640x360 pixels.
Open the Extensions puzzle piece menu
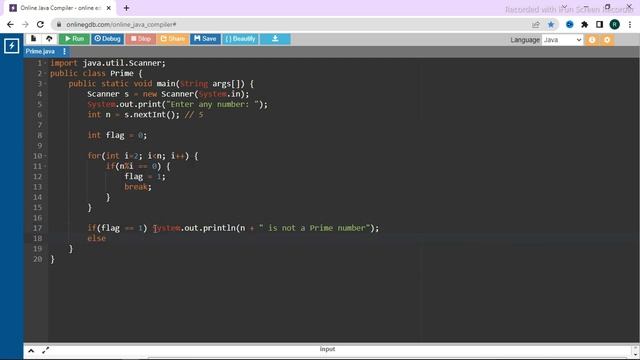click(x=584, y=24)
